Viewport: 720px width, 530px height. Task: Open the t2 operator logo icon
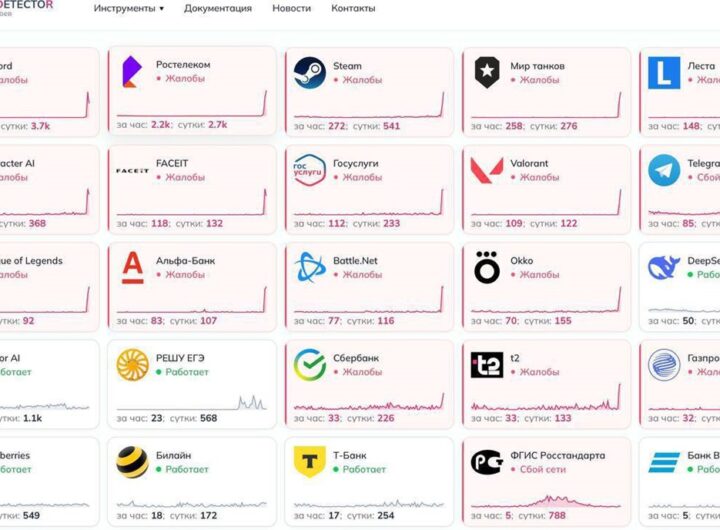[x=487, y=365]
